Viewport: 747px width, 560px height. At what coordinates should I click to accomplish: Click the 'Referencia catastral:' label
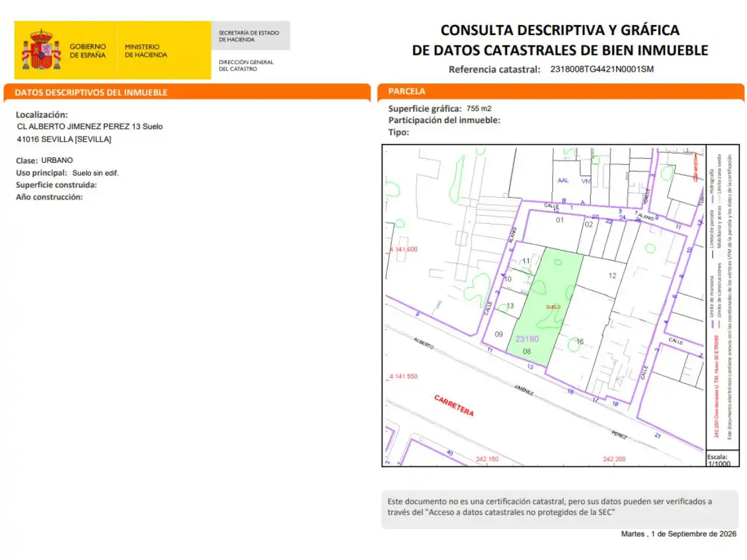point(494,69)
